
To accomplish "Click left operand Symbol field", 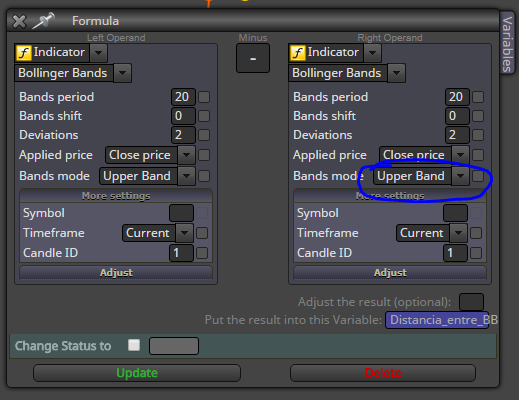I will coord(181,213).
